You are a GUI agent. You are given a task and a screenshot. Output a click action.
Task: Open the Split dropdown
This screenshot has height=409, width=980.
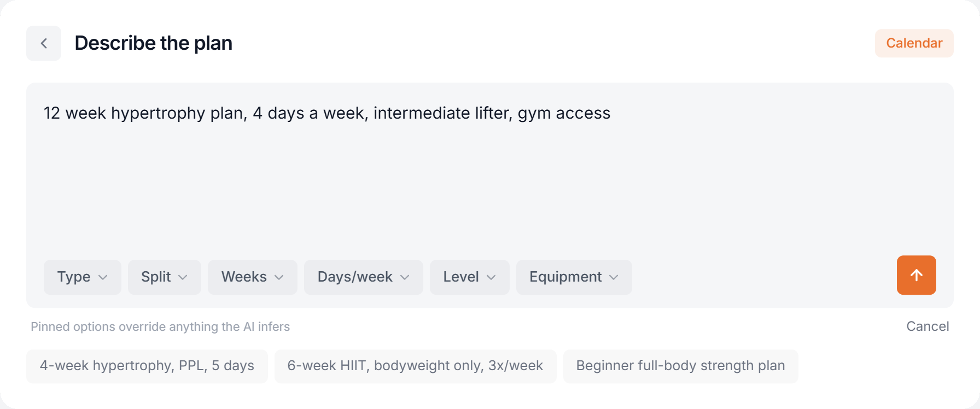(x=165, y=277)
